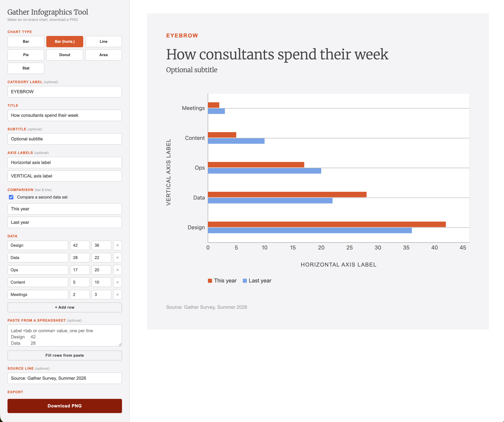This screenshot has width=504, height=422.
Task: Click the orange Ops bar in chart
Action: click(x=256, y=165)
